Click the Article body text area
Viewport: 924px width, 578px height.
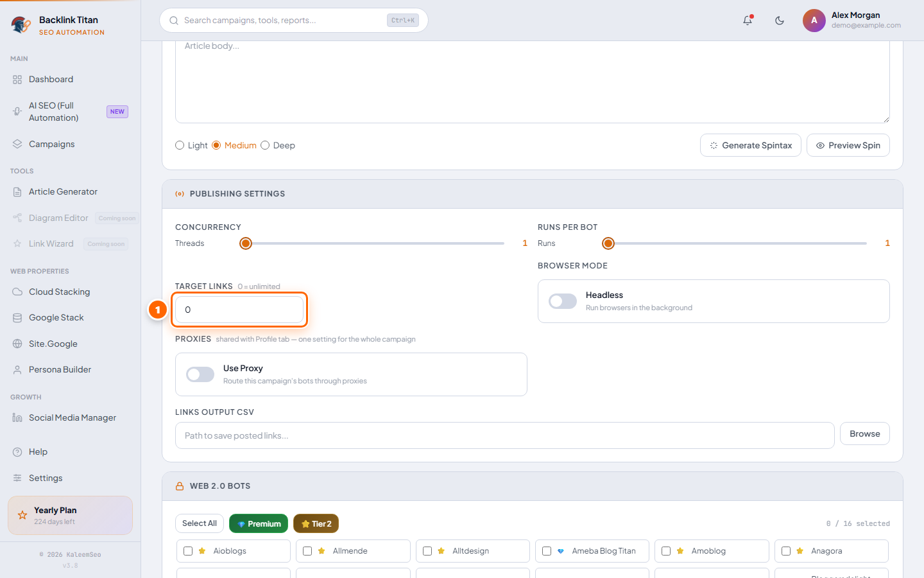pos(533,82)
